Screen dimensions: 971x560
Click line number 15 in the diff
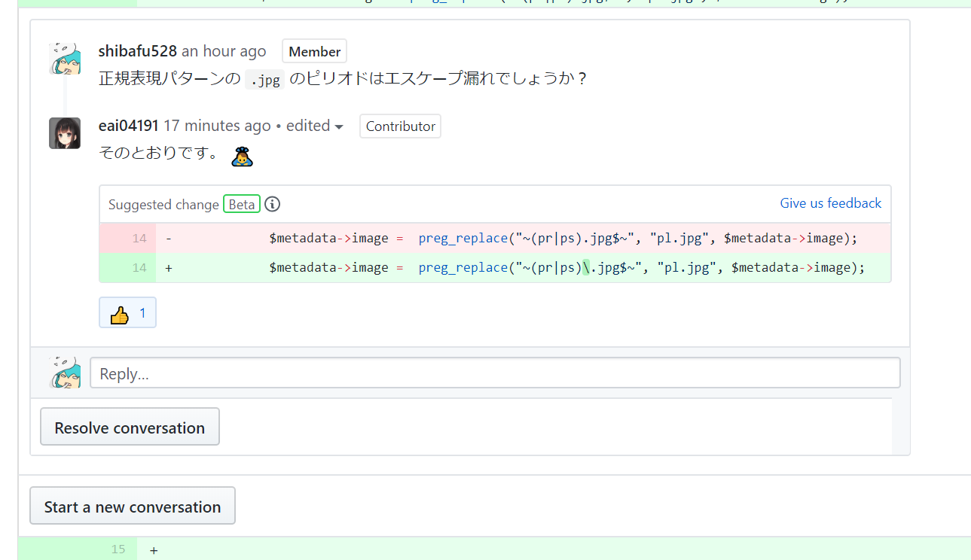tap(118, 549)
